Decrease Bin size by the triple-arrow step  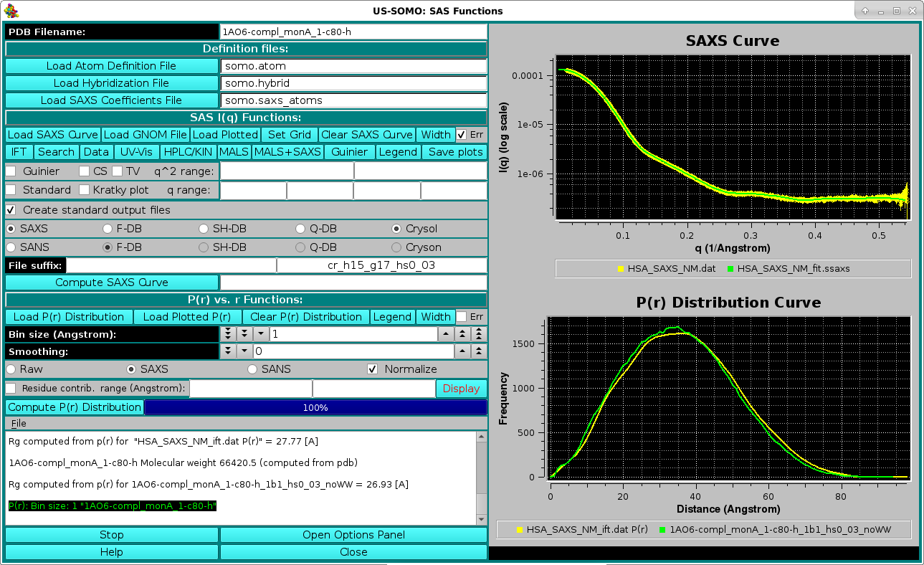tap(228, 334)
